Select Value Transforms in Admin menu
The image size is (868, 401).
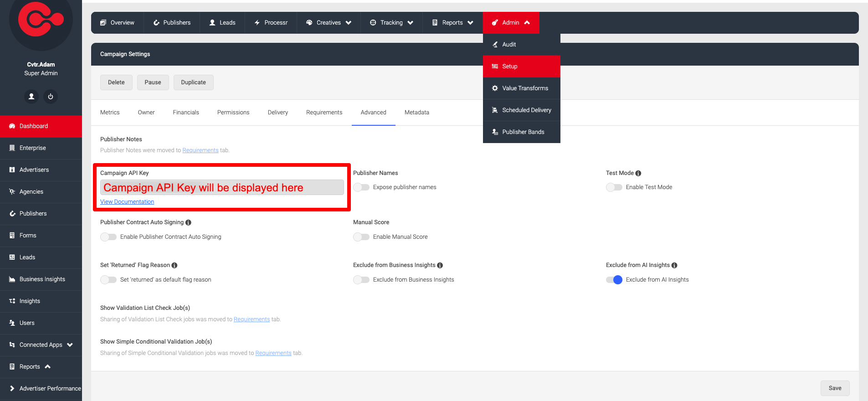click(x=522, y=88)
